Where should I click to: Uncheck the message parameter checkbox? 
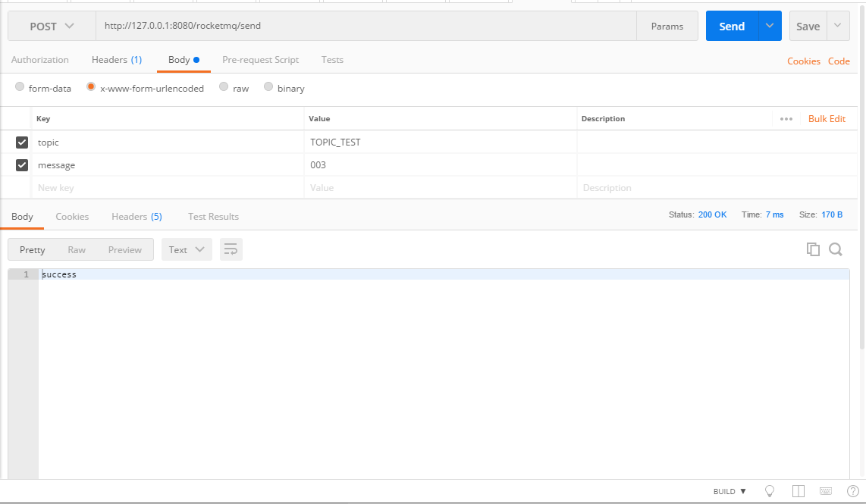coord(21,165)
